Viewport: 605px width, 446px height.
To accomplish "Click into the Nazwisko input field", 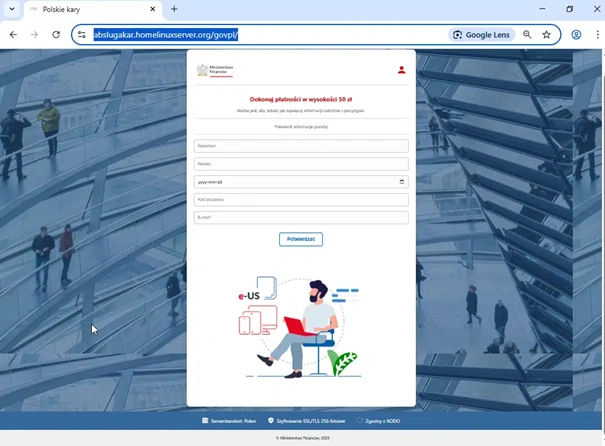I will coord(300,146).
